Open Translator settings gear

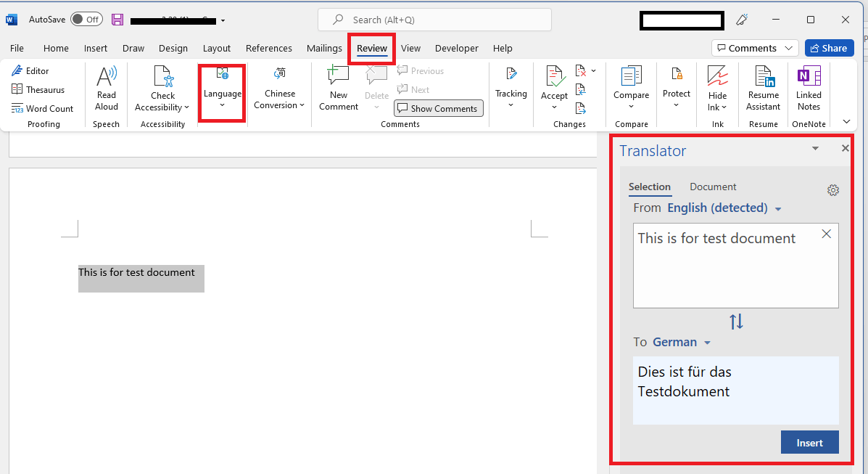tap(833, 190)
